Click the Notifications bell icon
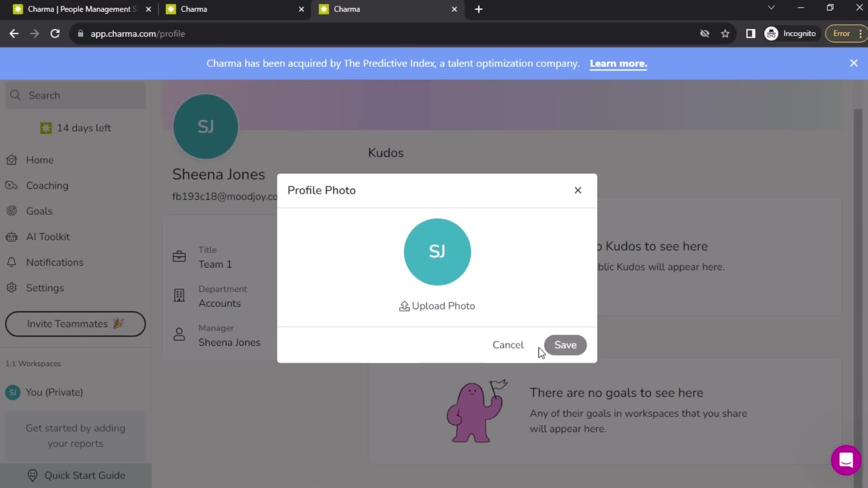 12,262
